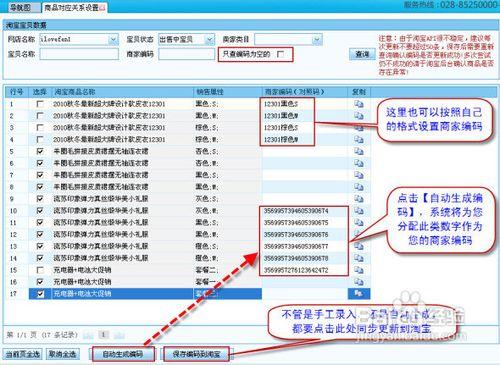500x365 pixels.
Task: Click the 取消全选 button
Action: [62, 354]
